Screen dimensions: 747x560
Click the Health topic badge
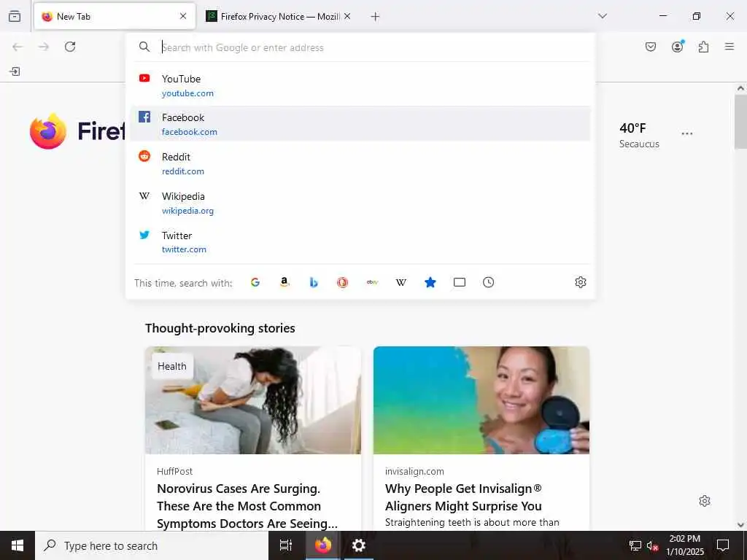tap(172, 366)
